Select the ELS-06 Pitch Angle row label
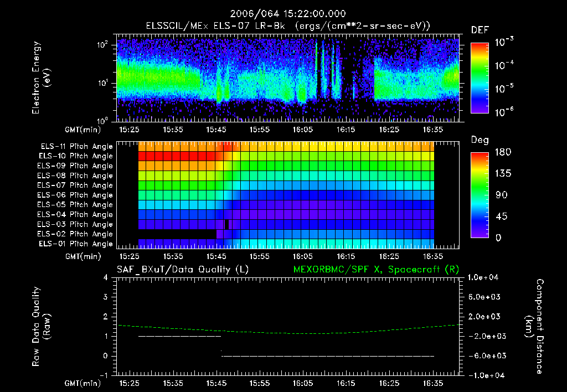The image size is (567, 392). pos(75,195)
